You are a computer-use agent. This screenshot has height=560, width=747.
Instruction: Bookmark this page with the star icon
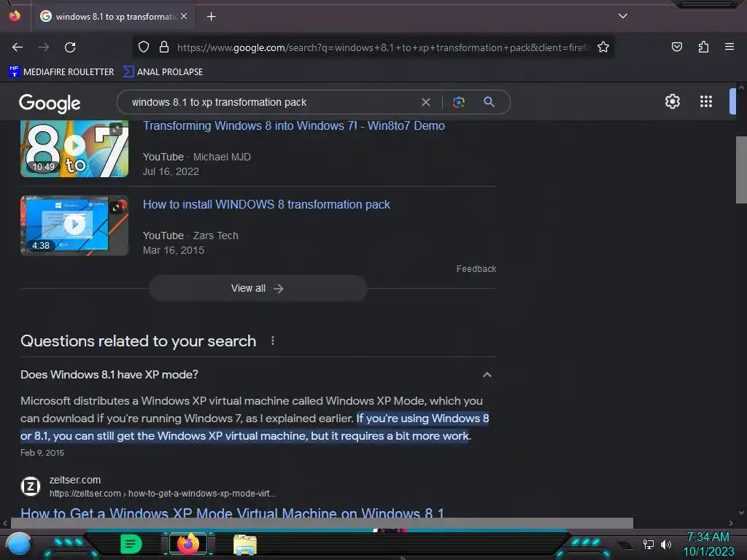pyautogui.click(x=603, y=47)
